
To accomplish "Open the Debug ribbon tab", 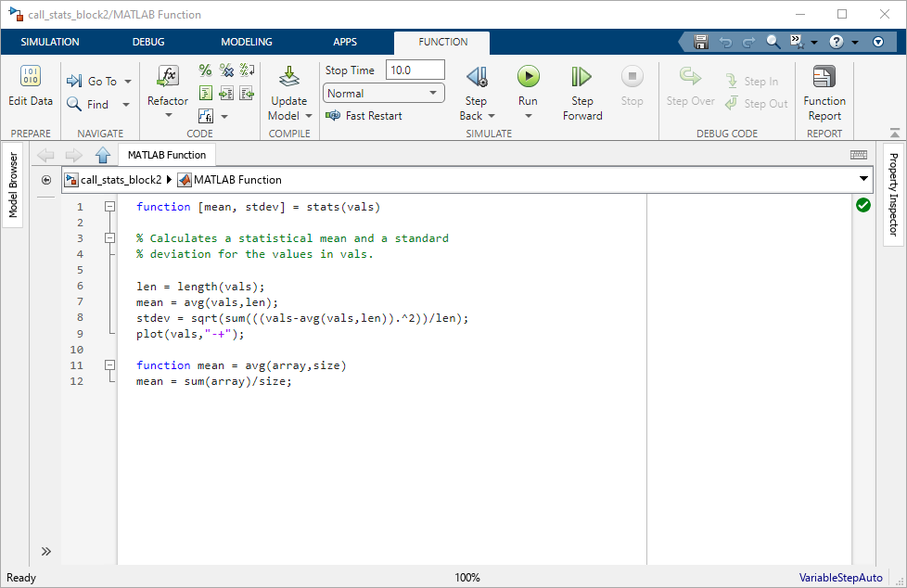I will [x=148, y=42].
